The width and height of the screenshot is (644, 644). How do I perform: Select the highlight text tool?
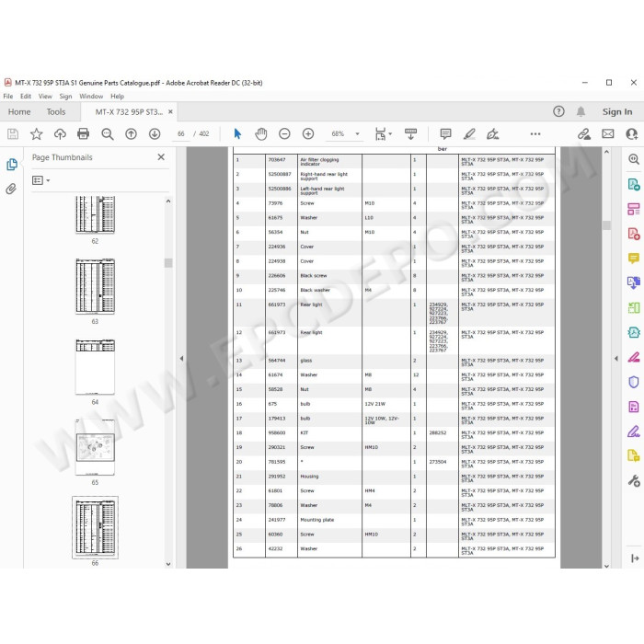coord(469,134)
